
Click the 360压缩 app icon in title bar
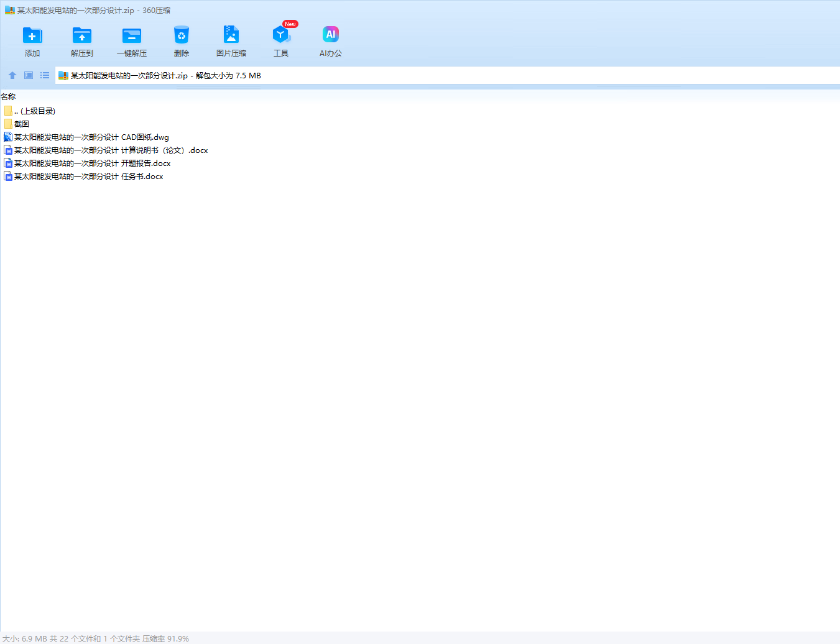click(9, 11)
